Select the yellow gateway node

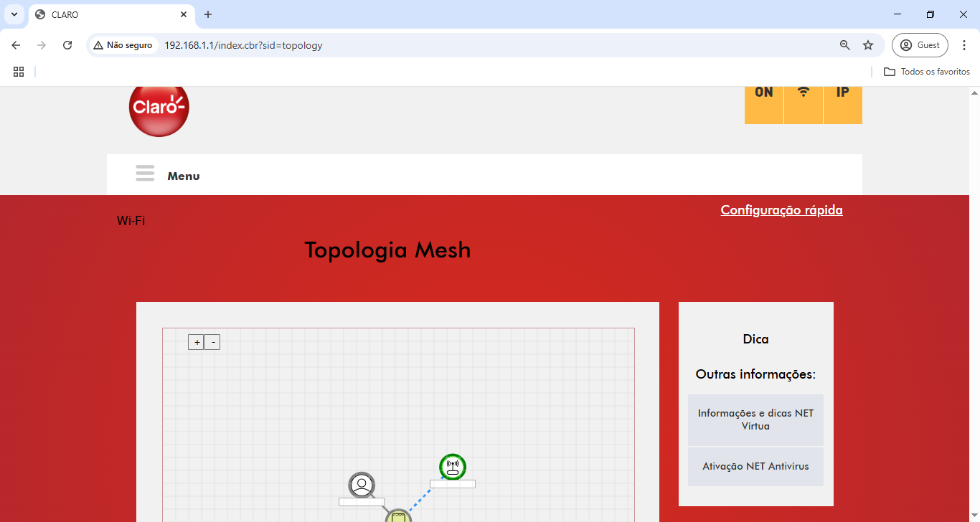pos(398,516)
